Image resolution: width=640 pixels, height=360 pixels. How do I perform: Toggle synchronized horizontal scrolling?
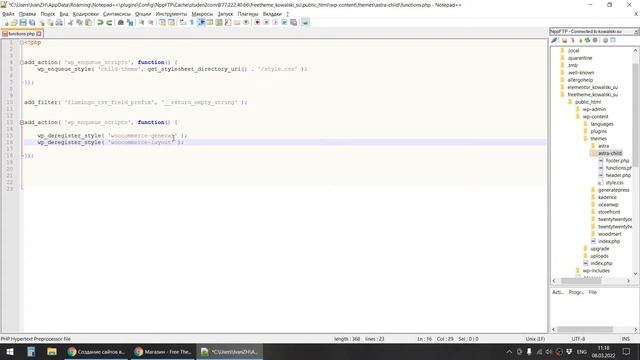(171, 22)
